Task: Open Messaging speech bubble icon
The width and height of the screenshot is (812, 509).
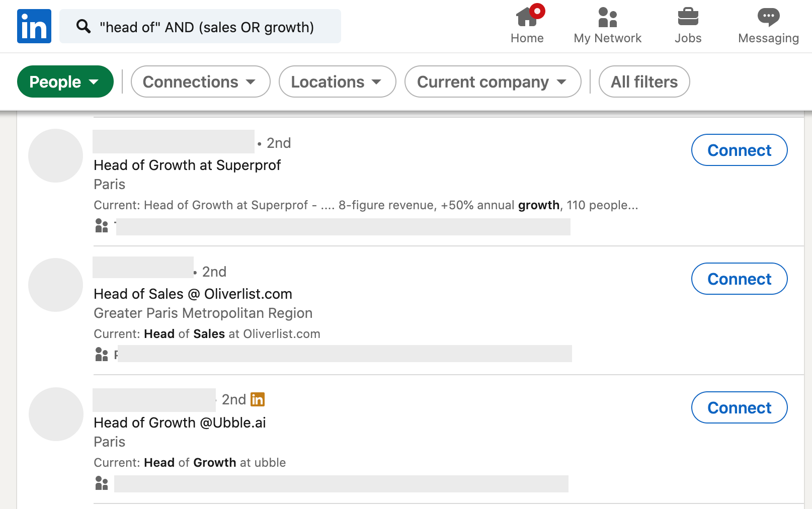Action: 768,18
